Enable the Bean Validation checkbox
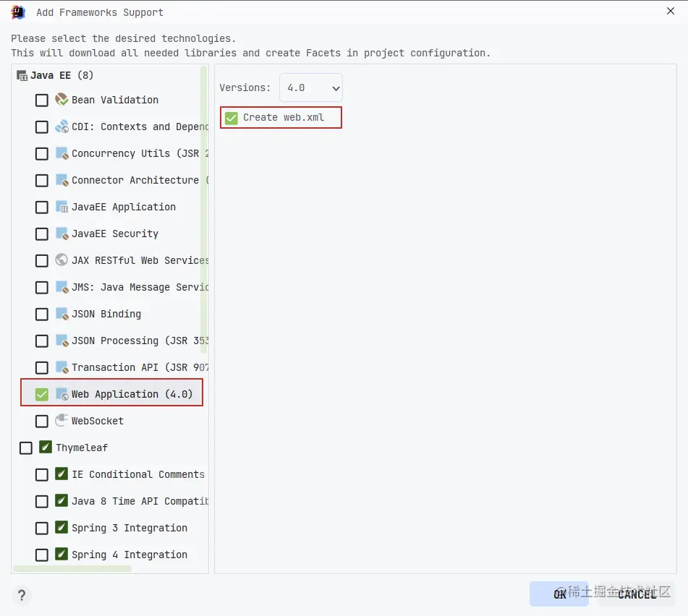 click(x=42, y=100)
